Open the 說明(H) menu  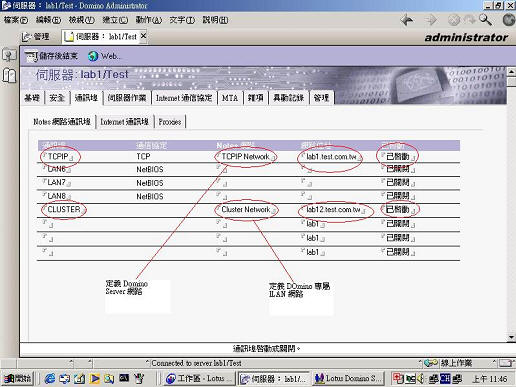215,20
